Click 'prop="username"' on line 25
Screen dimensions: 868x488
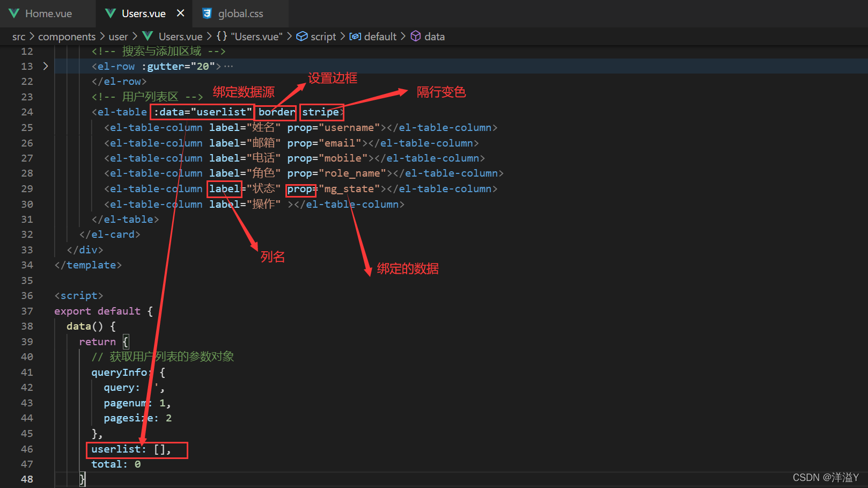[x=334, y=127]
